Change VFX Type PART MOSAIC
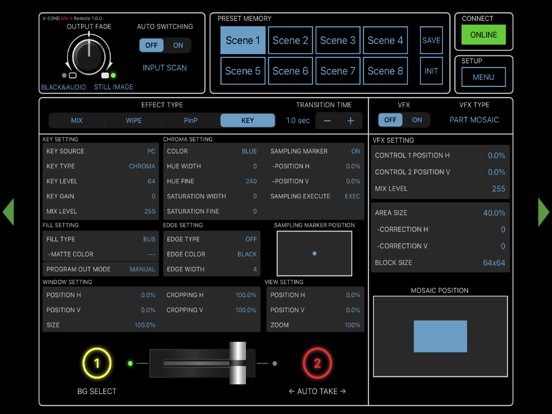The image size is (552, 414). [474, 120]
